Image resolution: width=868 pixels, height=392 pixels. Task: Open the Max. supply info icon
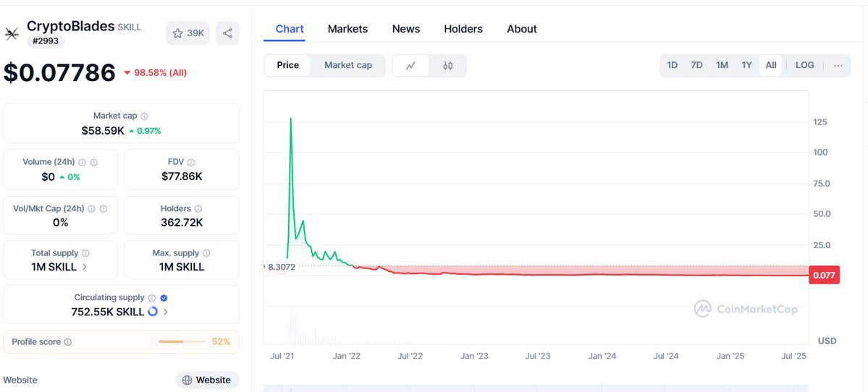click(206, 252)
